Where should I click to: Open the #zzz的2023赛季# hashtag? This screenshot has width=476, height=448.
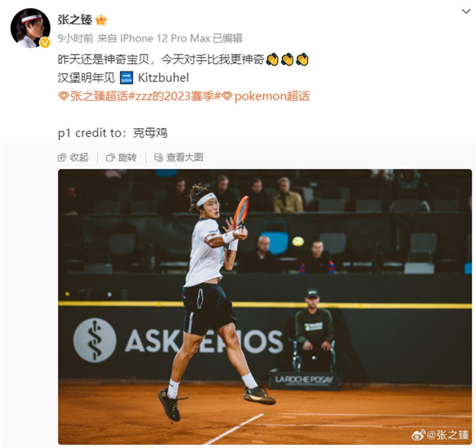pyautogui.click(x=174, y=96)
